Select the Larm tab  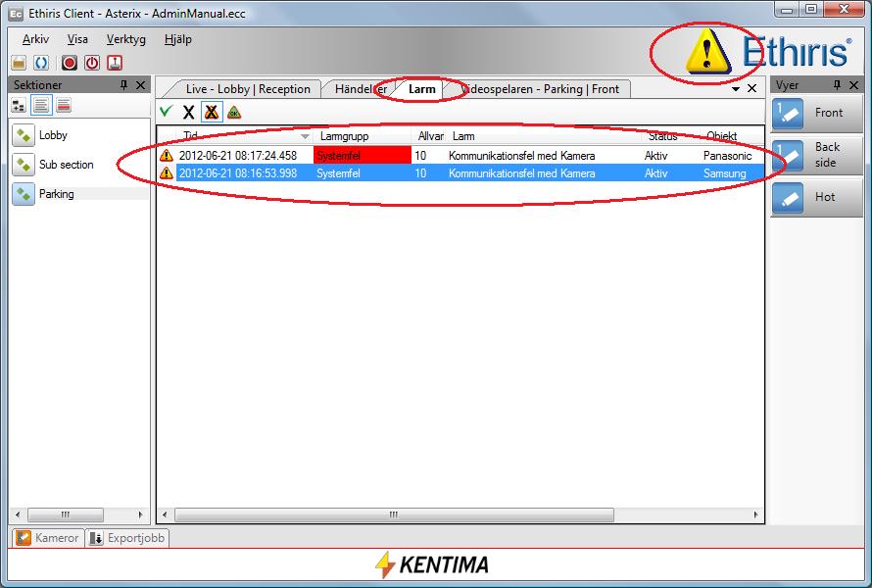[x=421, y=89]
